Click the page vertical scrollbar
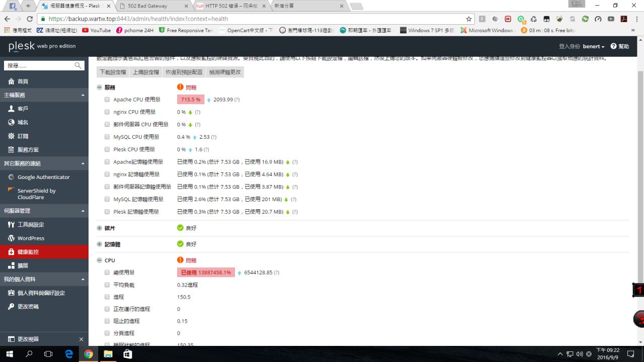The image size is (644, 362). pos(640,177)
